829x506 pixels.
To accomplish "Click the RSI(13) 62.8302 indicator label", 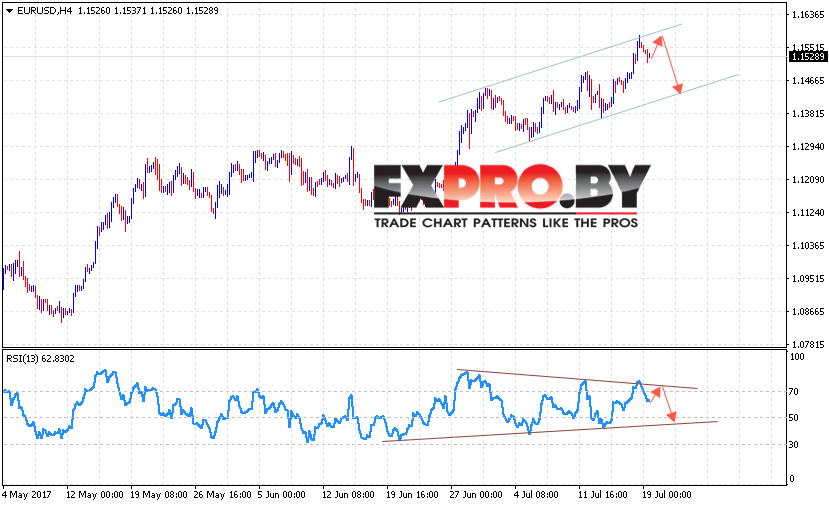I will [x=40, y=358].
